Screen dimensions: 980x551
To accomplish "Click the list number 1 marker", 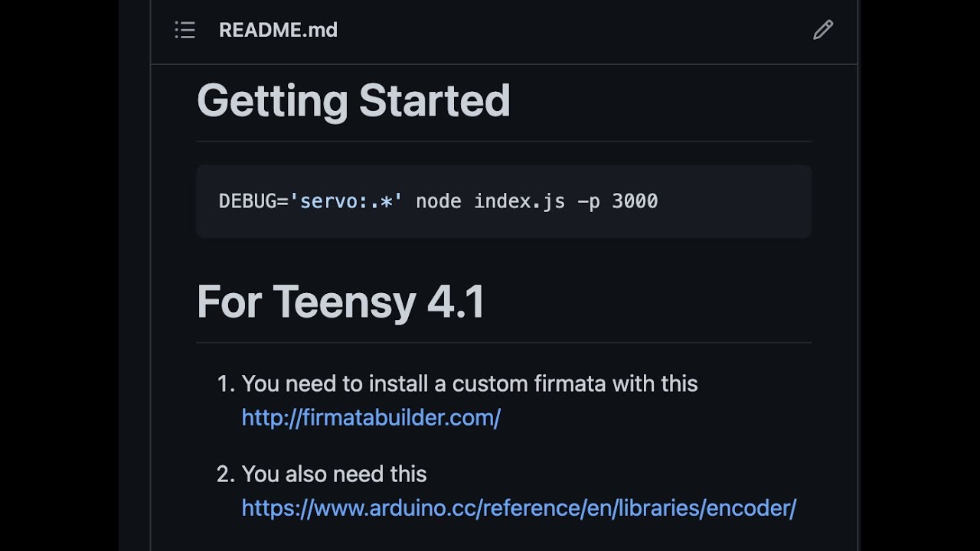I will click(x=225, y=383).
